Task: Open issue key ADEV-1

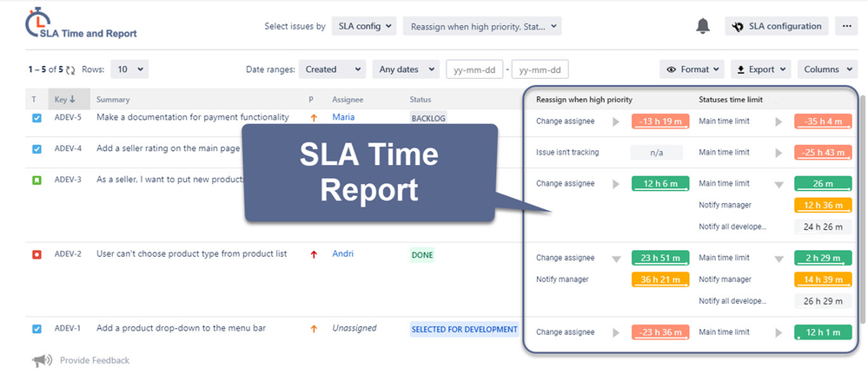Action: click(x=68, y=328)
